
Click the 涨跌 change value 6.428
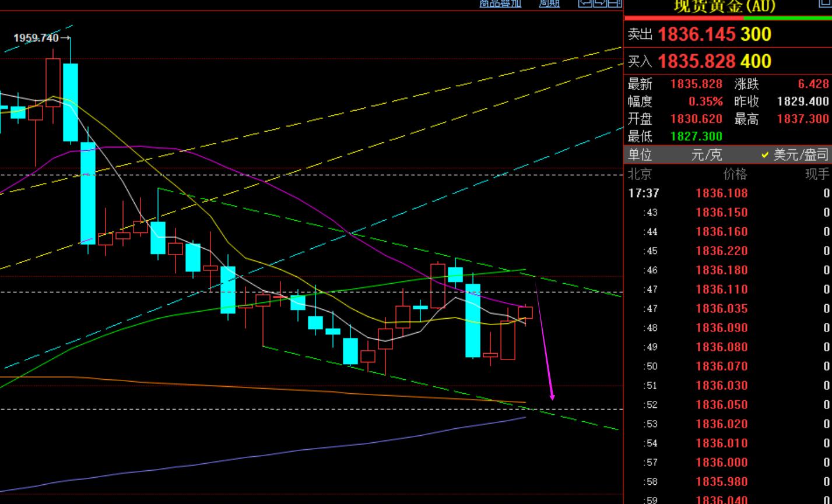(813, 84)
